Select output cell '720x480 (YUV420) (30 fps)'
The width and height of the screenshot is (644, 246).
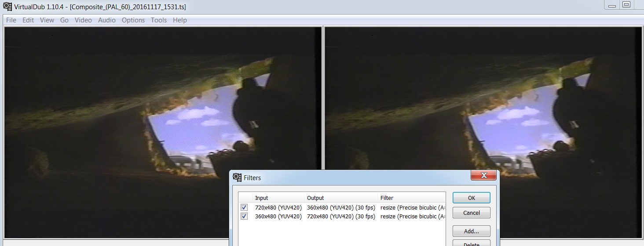click(341, 216)
